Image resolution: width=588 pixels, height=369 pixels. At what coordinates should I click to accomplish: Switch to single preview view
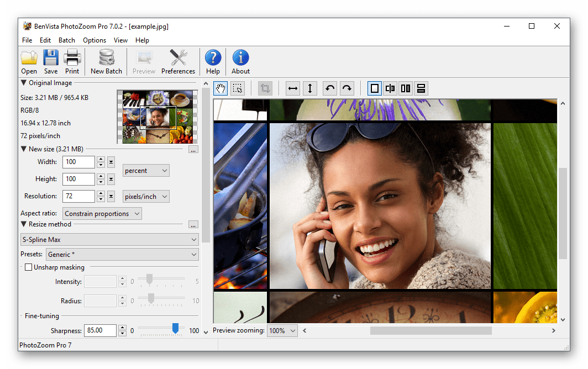tap(374, 88)
